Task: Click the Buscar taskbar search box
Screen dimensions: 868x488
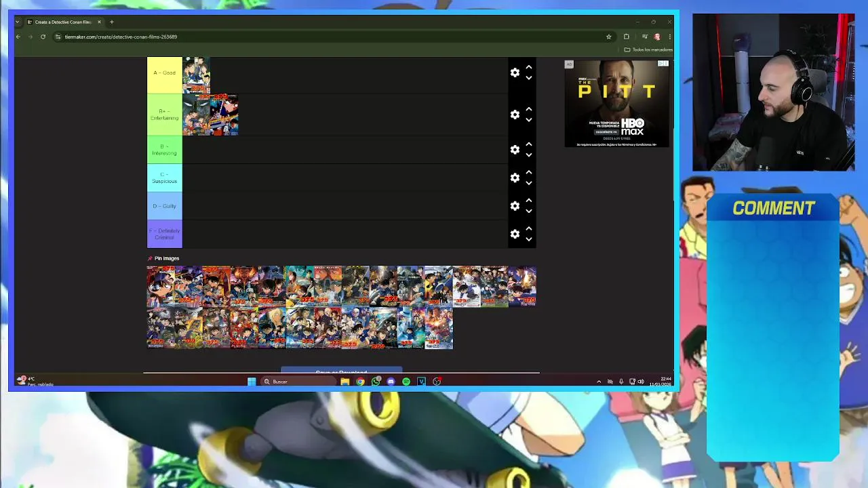Action: [x=298, y=382]
